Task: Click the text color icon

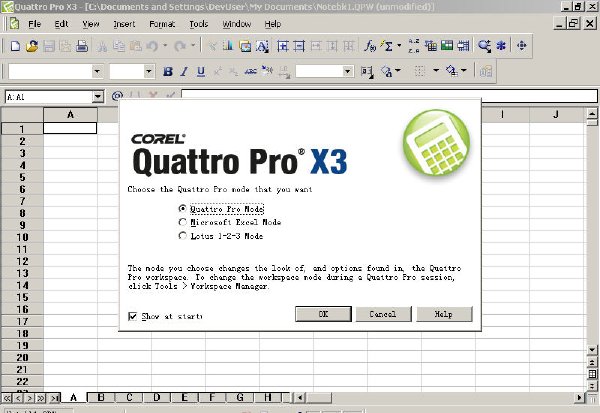Action: pyautogui.click(x=386, y=71)
